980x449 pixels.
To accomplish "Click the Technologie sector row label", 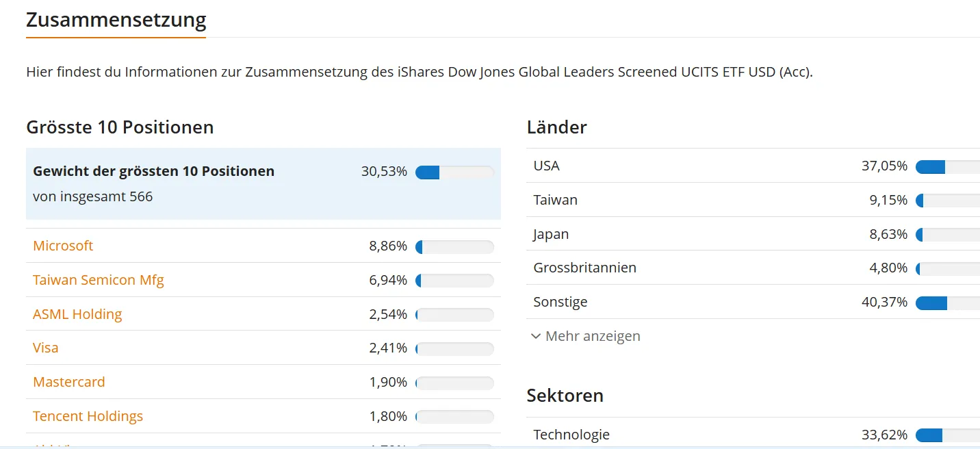I will [x=571, y=435].
